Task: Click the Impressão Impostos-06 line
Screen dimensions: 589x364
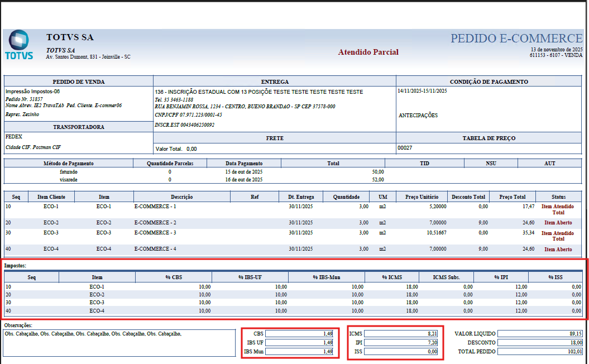Action: tap(33, 92)
